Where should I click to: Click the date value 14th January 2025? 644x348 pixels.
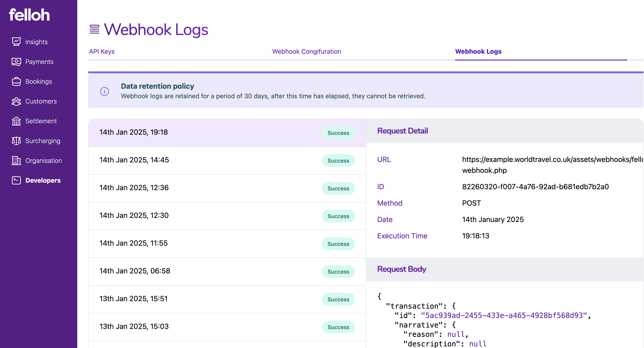493,219
